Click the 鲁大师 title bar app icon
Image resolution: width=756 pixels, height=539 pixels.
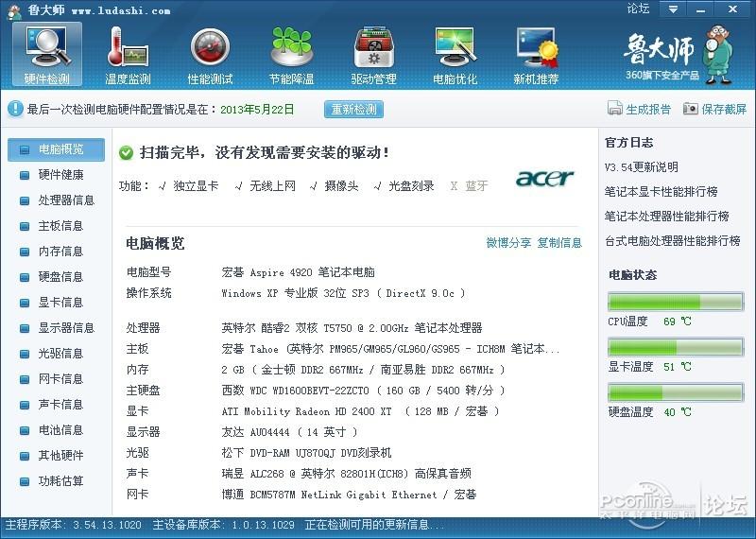[x=14, y=10]
